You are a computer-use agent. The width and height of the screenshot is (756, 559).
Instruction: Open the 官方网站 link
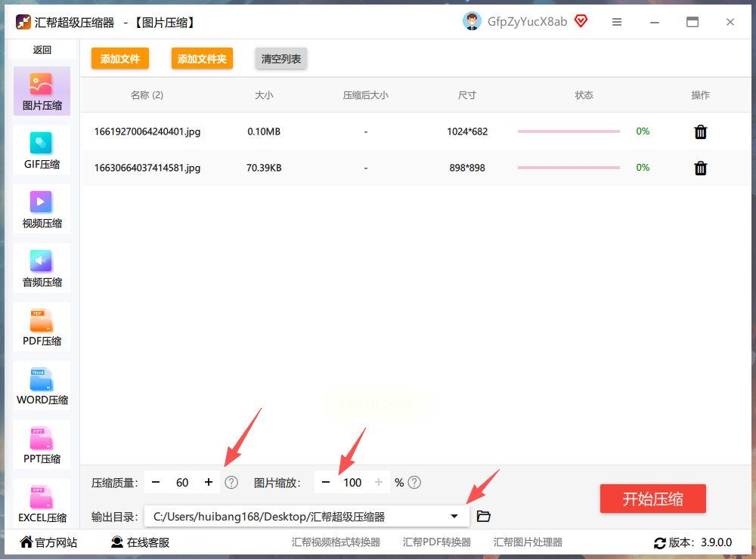tap(48, 542)
